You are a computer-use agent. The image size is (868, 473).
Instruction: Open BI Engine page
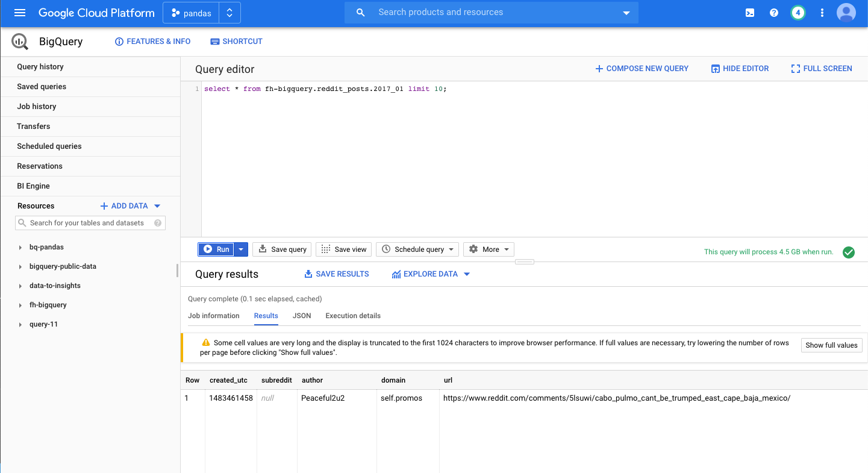tap(90, 186)
